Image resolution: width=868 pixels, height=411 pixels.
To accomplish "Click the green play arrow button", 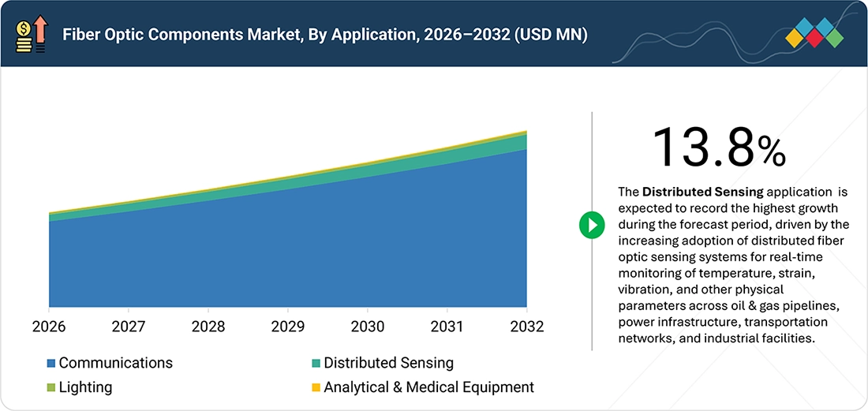I will point(593,225).
